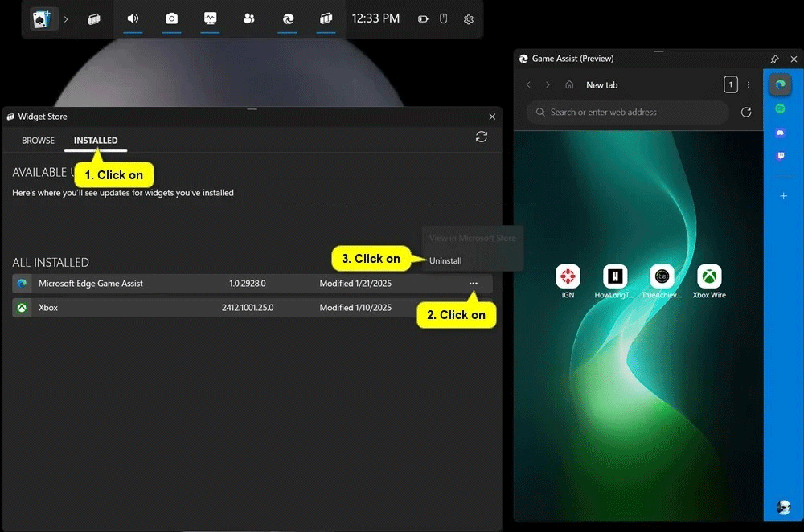Open the Xbox Social widget
This screenshot has height=532, width=804.
click(x=249, y=18)
